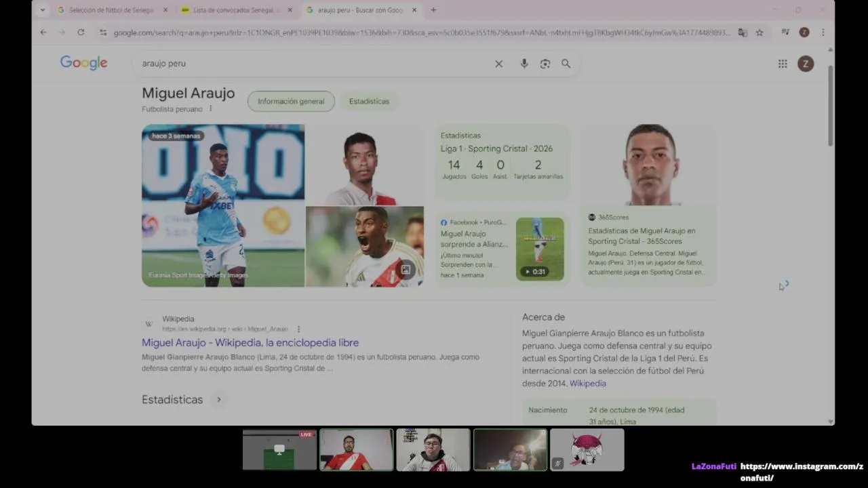Open Wikipedia result site icon
The width and height of the screenshot is (868, 488).
pyautogui.click(x=149, y=324)
